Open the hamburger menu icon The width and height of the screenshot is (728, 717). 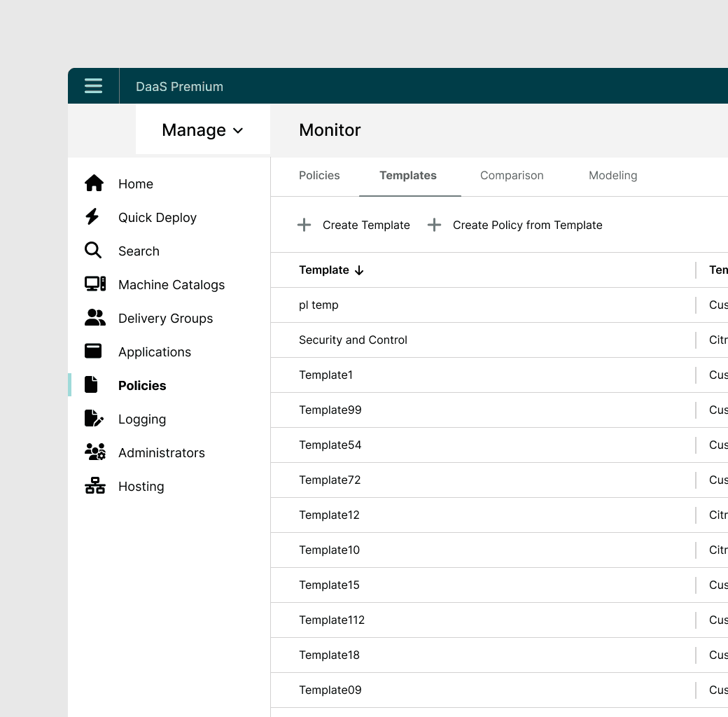93,86
